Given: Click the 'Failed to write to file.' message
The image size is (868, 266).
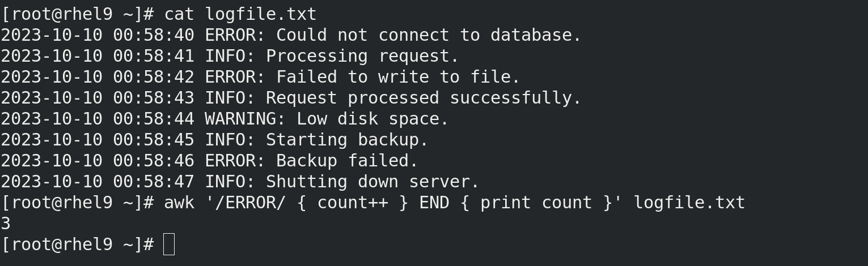Looking at the screenshot, I should pyautogui.click(x=398, y=77).
